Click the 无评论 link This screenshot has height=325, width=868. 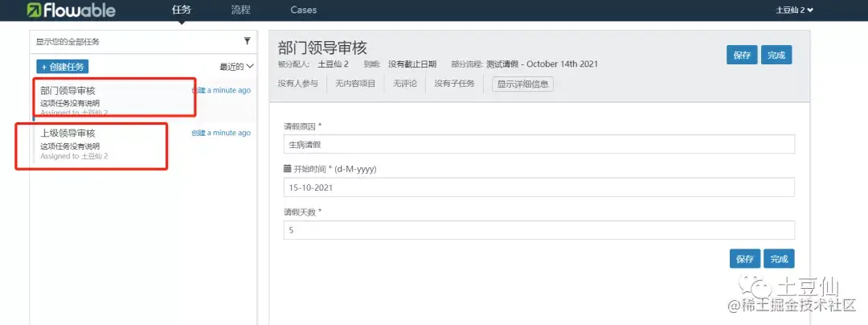pyautogui.click(x=404, y=84)
